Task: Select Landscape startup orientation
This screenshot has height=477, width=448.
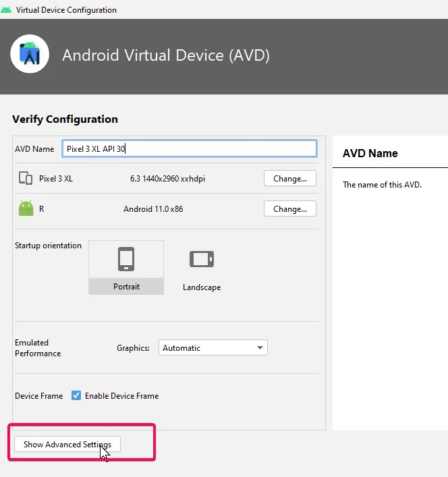Action: [x=202, y=269]
